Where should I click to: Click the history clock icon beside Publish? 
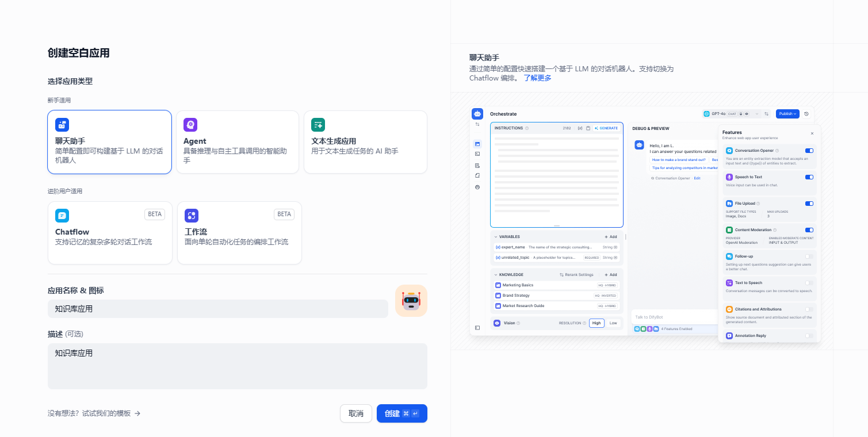(806, 114)
